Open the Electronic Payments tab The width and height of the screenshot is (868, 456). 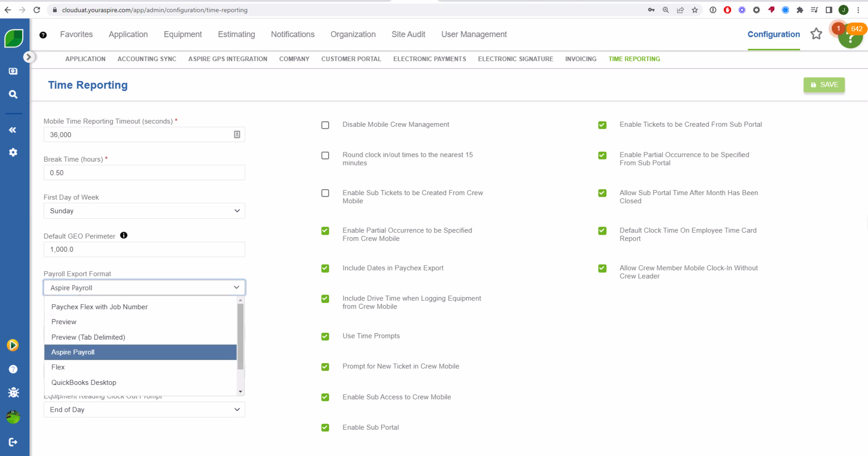[430, 59]
